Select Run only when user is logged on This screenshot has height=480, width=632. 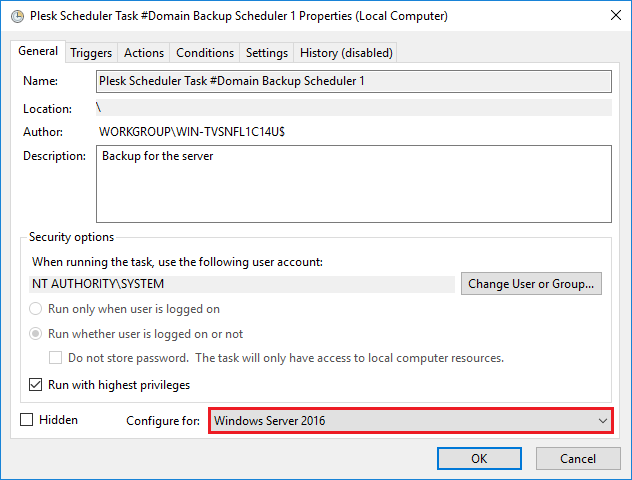37,310
